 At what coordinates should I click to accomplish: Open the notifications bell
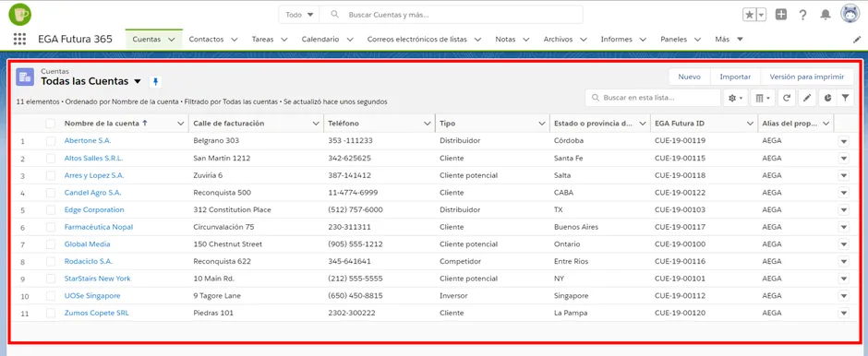pyautogui.click(x=826, y=15)
